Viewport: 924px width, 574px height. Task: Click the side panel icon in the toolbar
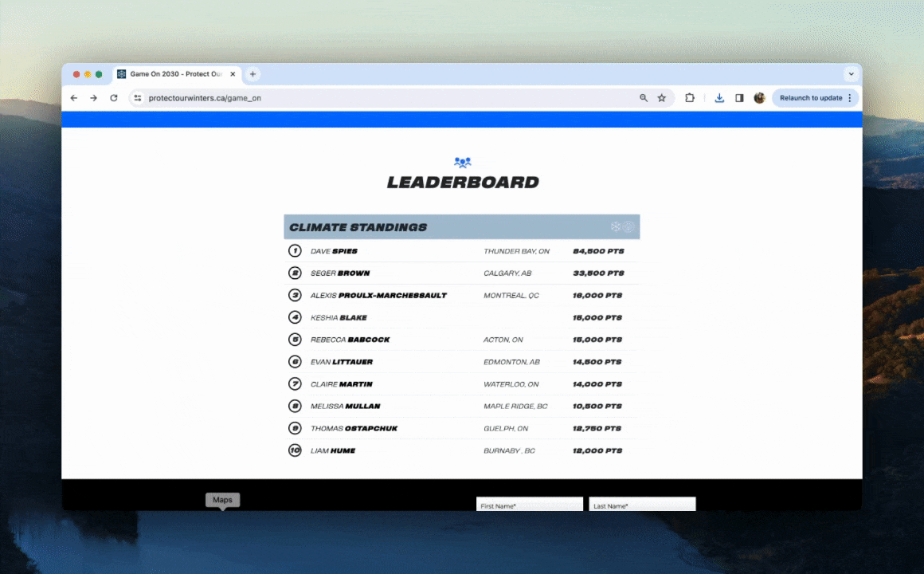point(739,97)
